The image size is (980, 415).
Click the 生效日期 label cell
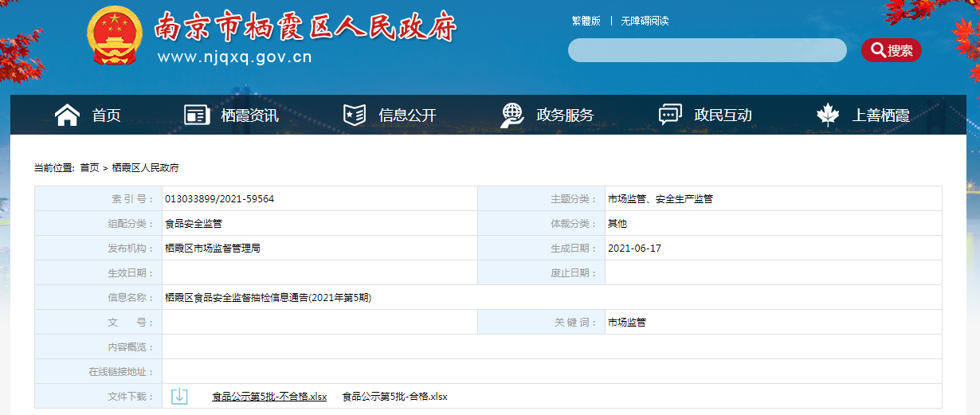(98, 273)
